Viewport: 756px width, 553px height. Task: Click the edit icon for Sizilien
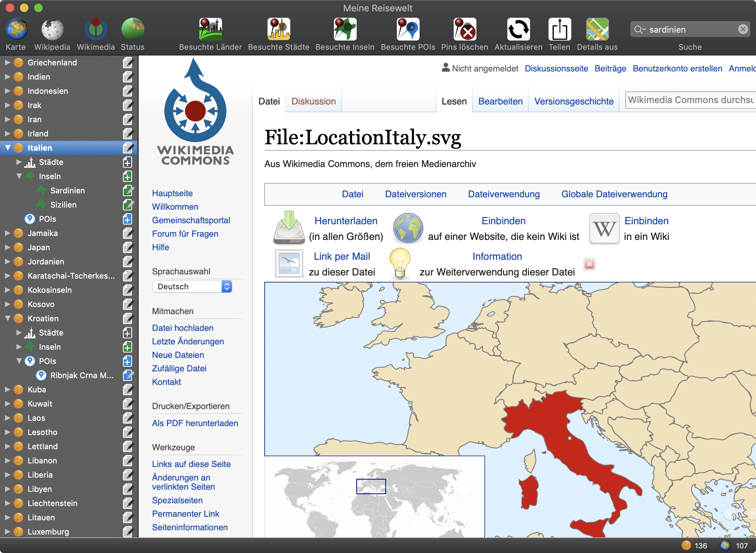[x=128, y=205]
